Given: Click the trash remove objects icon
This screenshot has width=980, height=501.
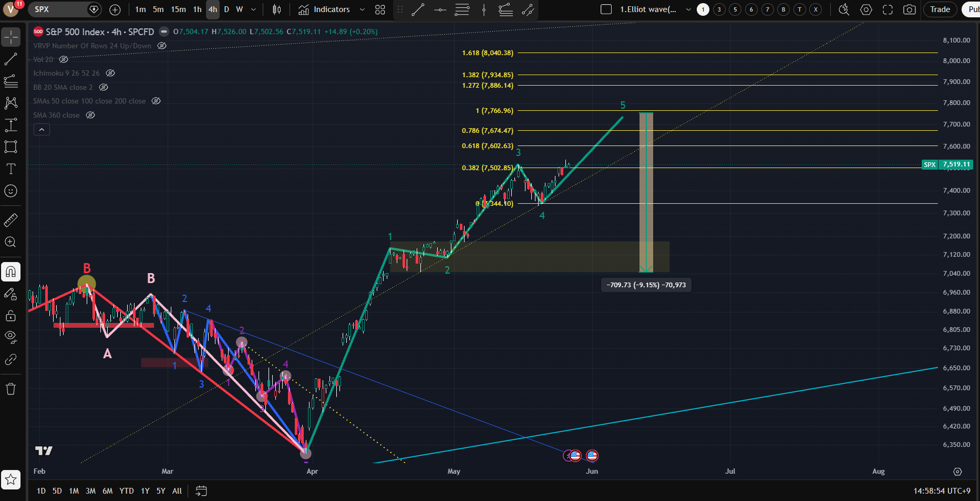Looking at the screenshot, I should coord(11,389).
